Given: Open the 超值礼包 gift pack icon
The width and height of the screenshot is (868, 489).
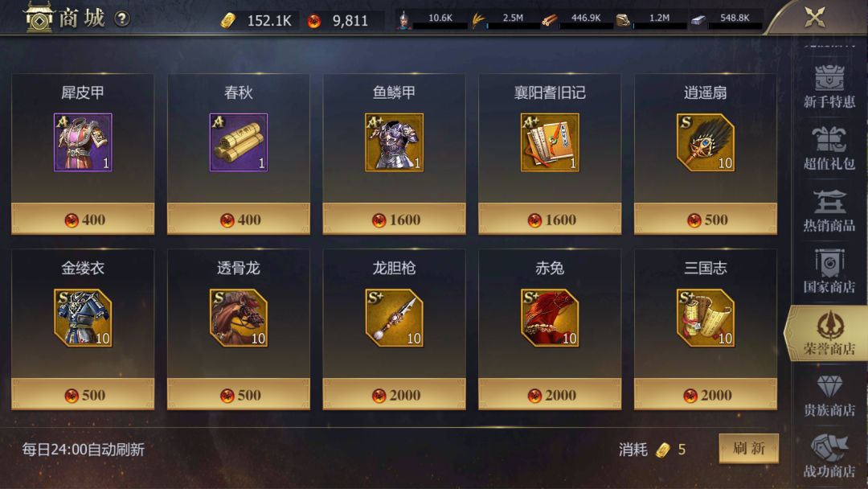Looking at the screenshot, I should click(x=829, y=148).
